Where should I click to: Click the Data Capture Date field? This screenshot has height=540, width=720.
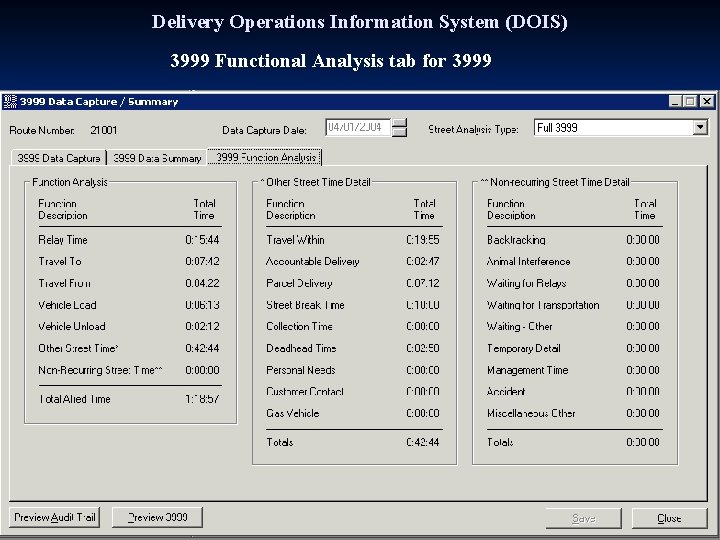click(x=358, y=127)
